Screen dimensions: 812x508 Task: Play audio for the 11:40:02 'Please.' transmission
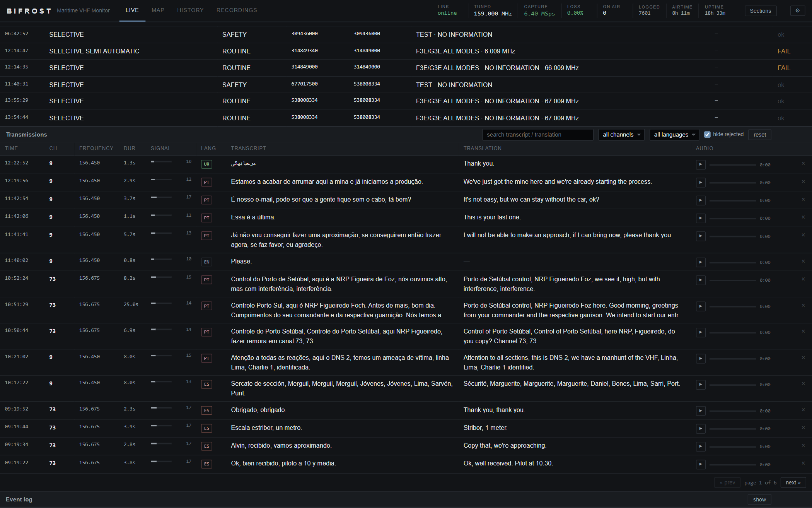tap(701, 262)
